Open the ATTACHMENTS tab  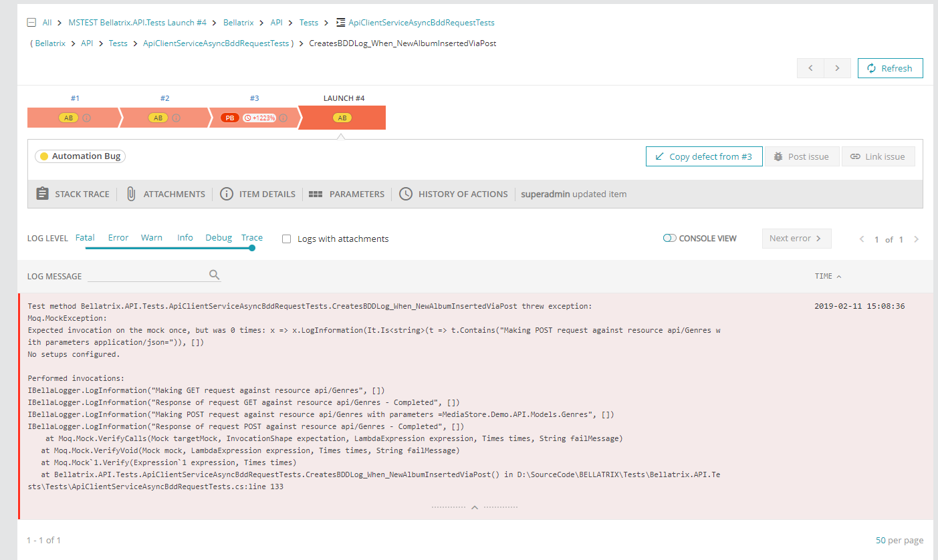pos(165,194)
